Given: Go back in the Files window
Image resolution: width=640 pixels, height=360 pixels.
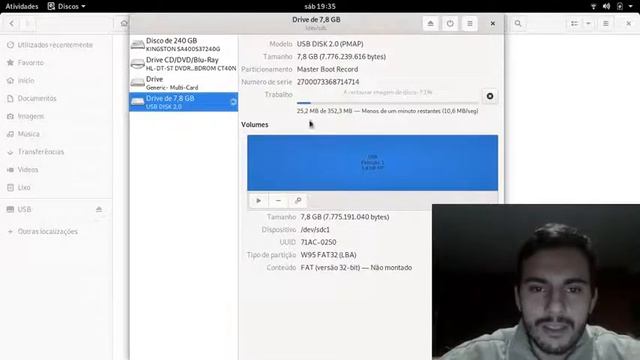Looking at the screenshot, I should pos(12,24).
